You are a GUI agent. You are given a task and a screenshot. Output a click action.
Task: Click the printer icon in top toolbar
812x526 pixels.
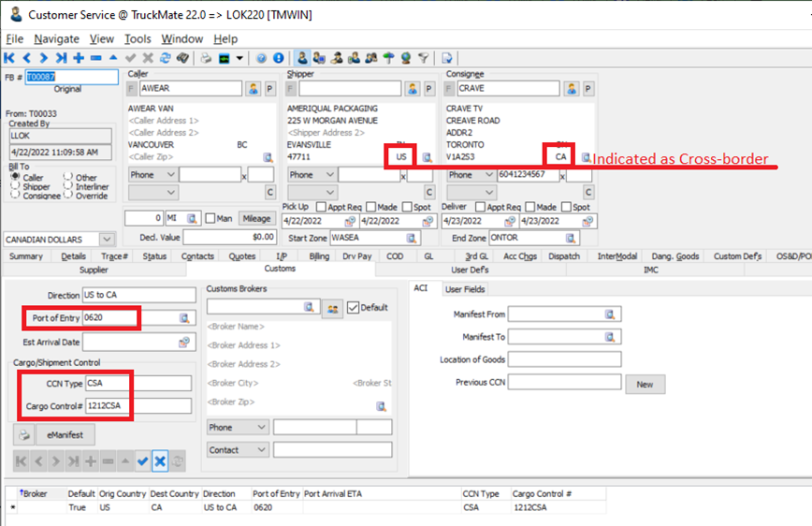[204, 58]
